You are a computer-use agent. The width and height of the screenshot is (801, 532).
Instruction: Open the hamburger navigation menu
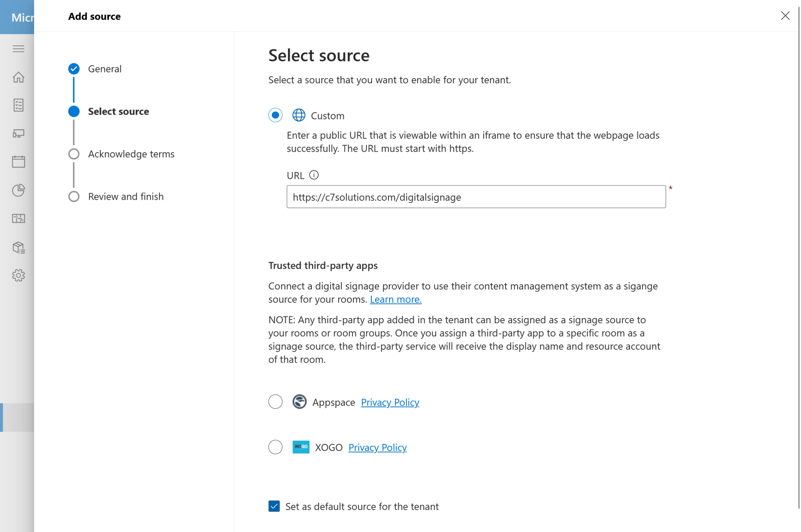[x=18, y=49]
